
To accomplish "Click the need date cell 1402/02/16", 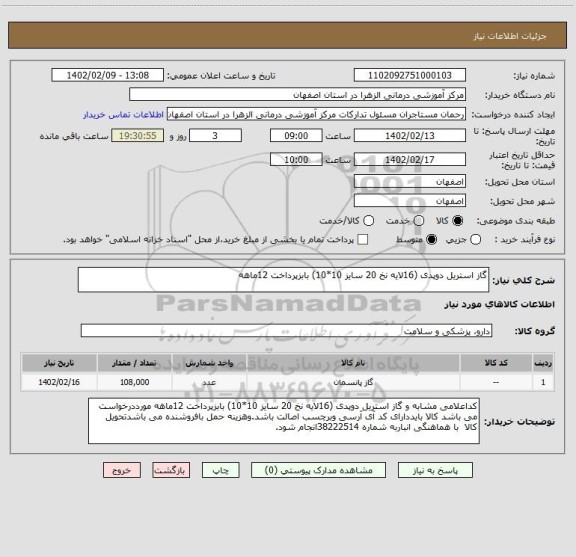I will tap(59, 382).
